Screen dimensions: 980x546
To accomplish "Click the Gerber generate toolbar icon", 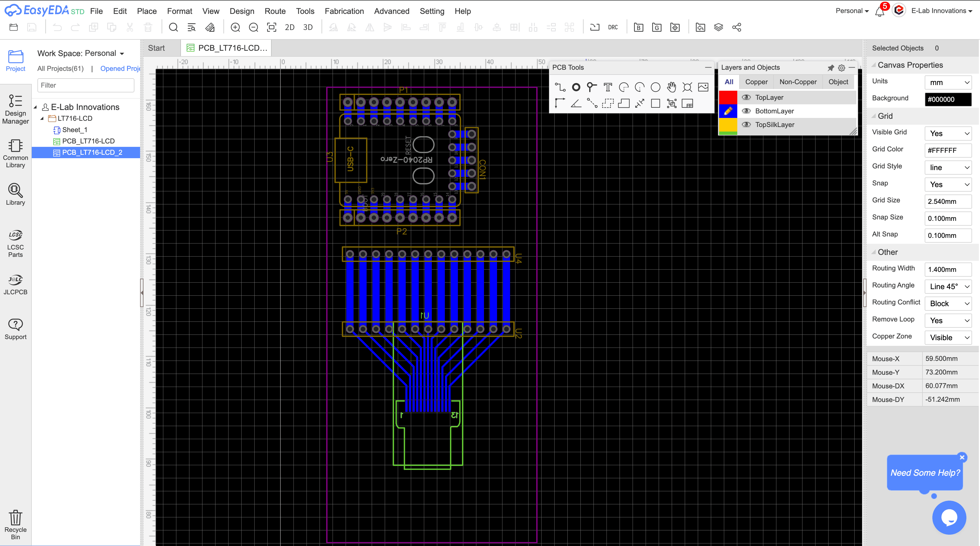I will pos(657,27).
